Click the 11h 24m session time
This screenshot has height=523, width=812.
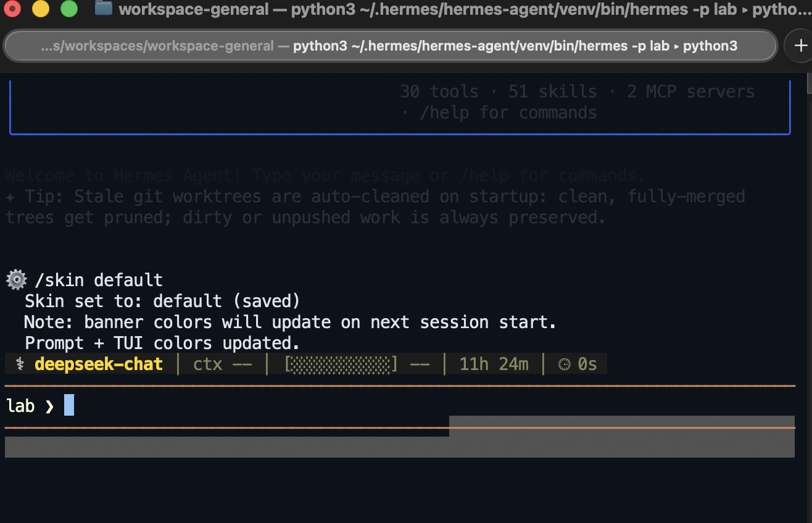(x=494, y=364)
